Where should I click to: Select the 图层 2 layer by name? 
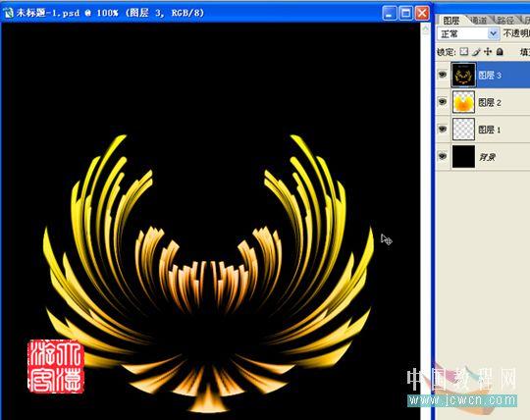[490, 102]
